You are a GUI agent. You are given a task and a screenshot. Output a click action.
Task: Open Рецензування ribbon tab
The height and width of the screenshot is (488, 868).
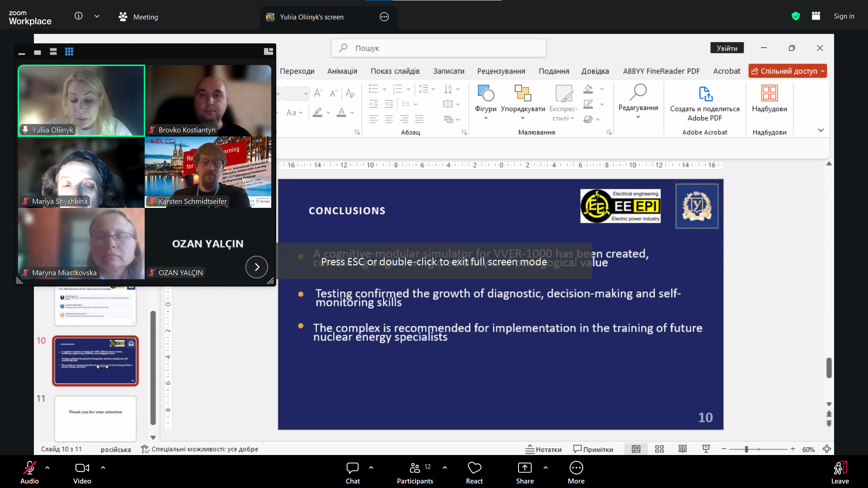tap(501, 71)
